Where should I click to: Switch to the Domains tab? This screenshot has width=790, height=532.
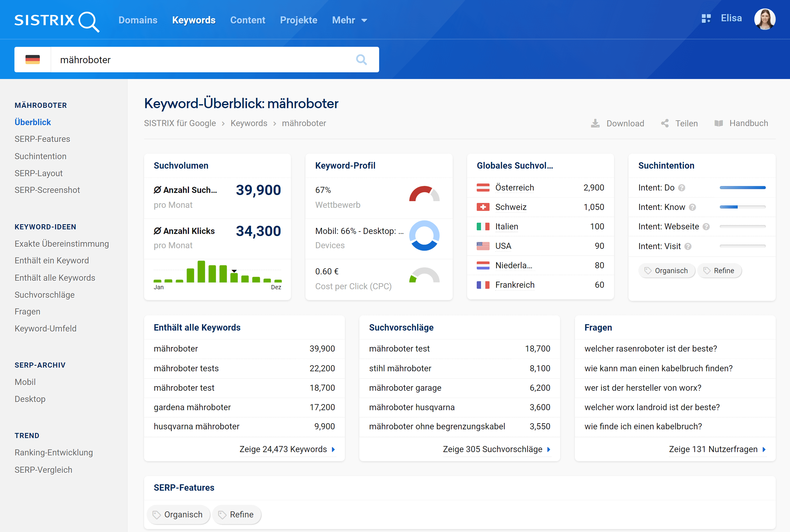138,20
